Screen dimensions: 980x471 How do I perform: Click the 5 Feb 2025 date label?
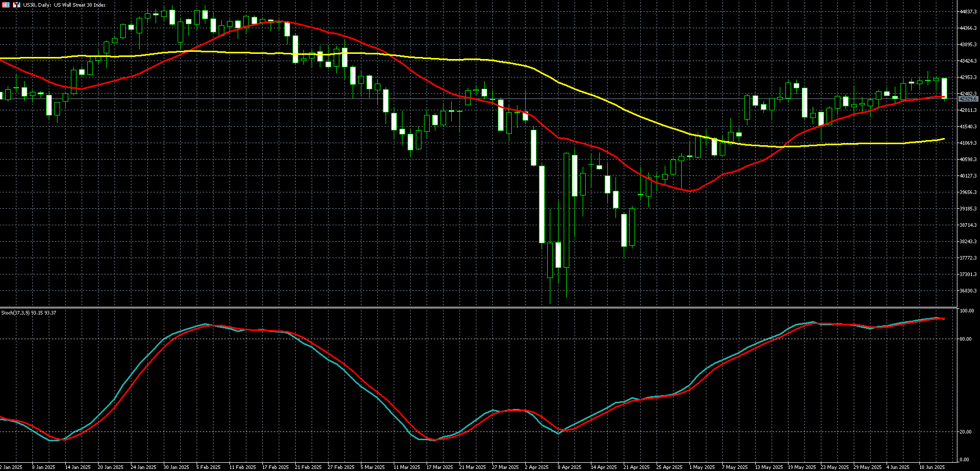click(208, 467)
